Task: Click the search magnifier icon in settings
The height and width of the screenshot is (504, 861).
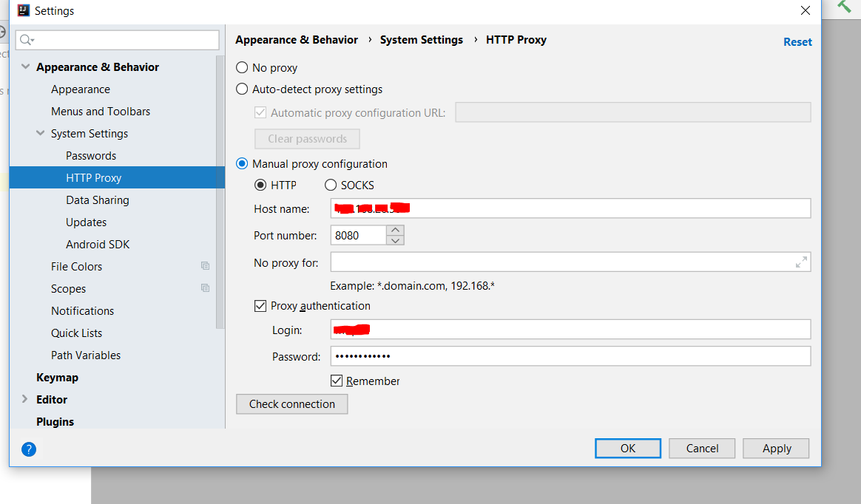Action: [x=27, y=40]
